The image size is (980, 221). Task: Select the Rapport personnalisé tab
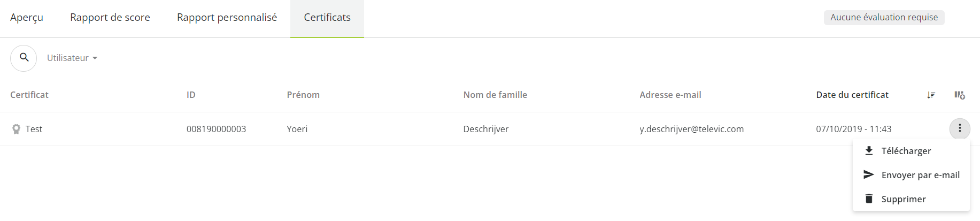[227, 18]
